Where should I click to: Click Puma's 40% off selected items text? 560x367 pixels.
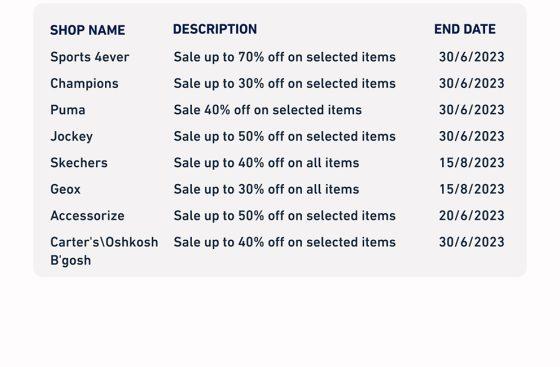pyautogui.click(x=268, y=110)
